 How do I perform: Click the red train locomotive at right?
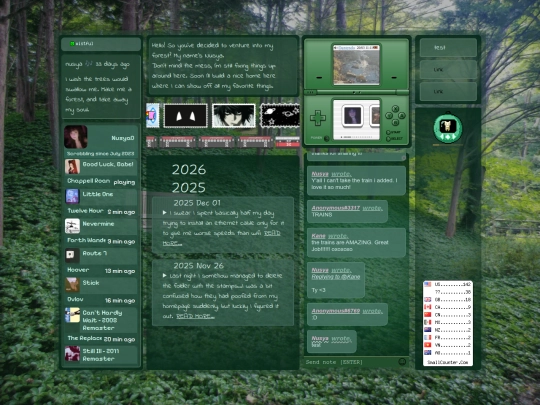point(288,142)
